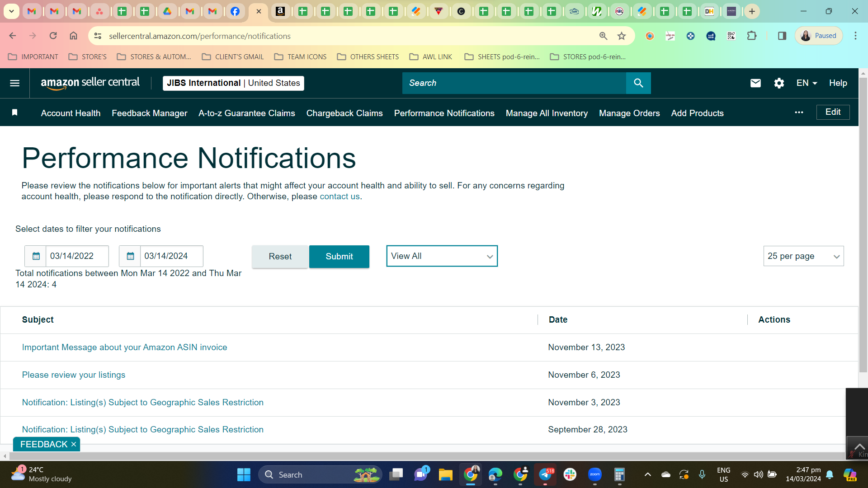868x488 pixels.
Task: Show hidden system tray icons
Action: click(x=647, y=474)
